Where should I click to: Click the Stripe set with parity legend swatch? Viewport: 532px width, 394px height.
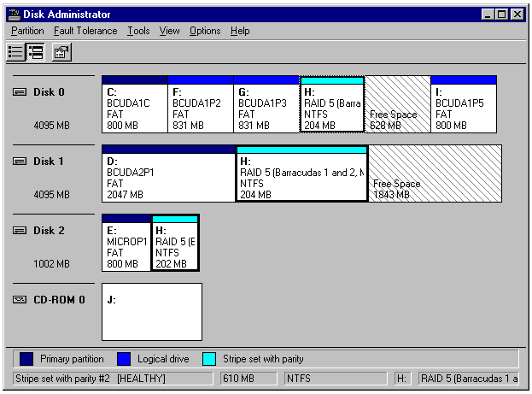click(x=209, y=359)
